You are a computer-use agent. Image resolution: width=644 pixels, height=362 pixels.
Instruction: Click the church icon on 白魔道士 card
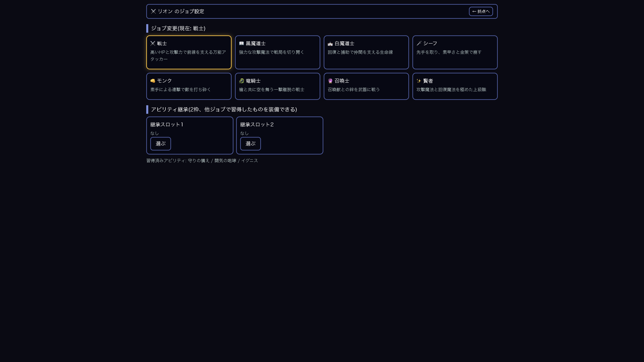click(330, 43)
